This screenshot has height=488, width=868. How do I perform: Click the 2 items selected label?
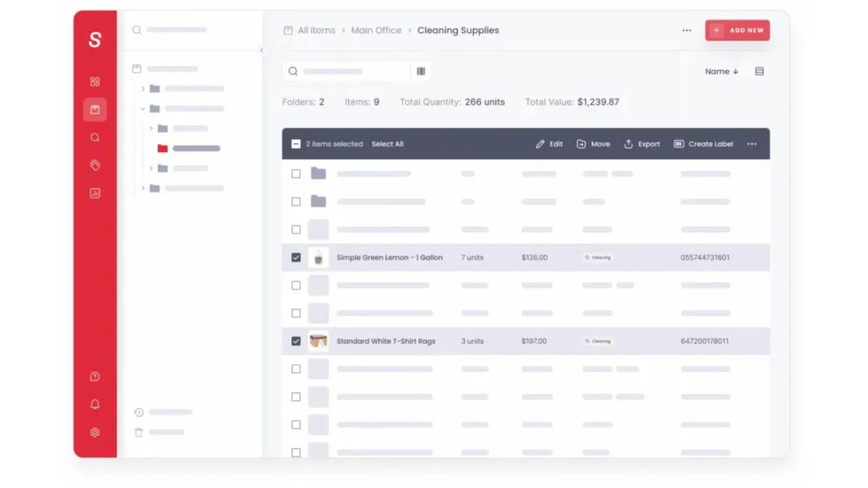coord(334,144)
